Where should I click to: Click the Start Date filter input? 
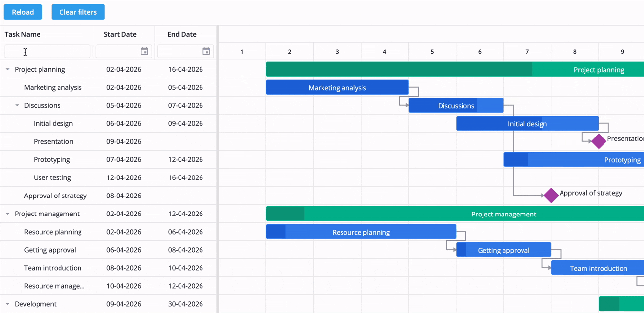click(122, 51)
